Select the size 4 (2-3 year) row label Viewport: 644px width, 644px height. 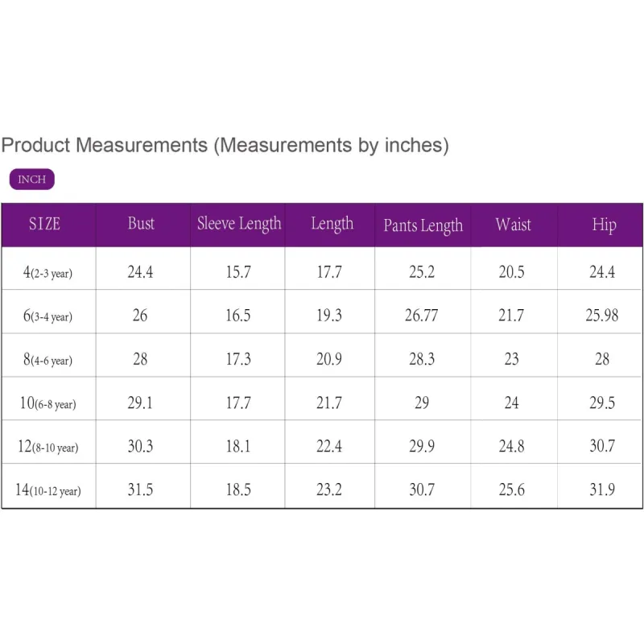click(47, 273)
